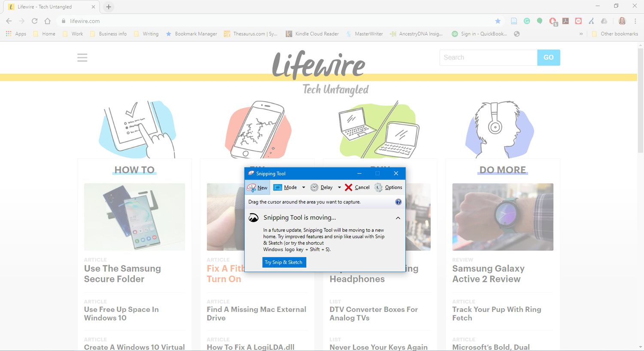Open 'Use The Samsung Secure Folder' article
This screenshot has width=644, height=351.
[122, 274]
